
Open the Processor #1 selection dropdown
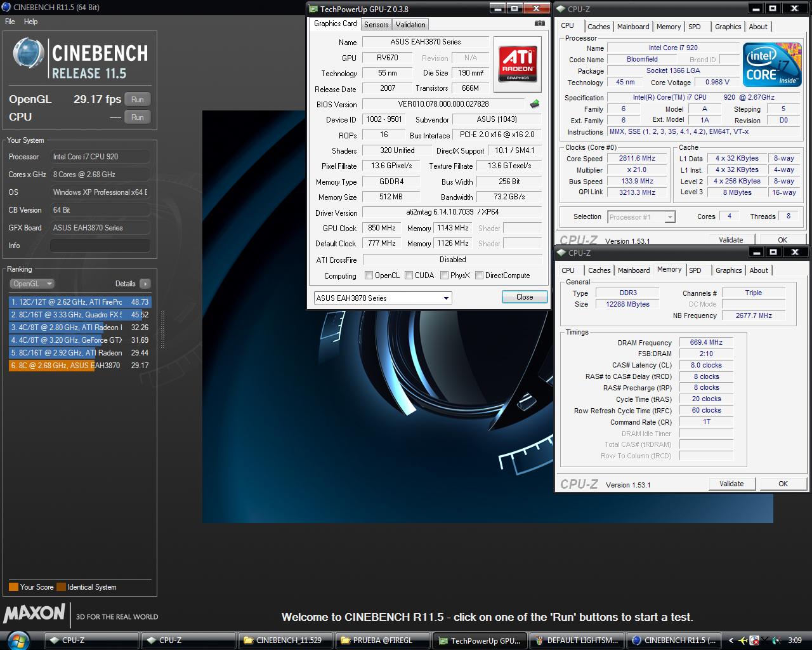[641, 217]
